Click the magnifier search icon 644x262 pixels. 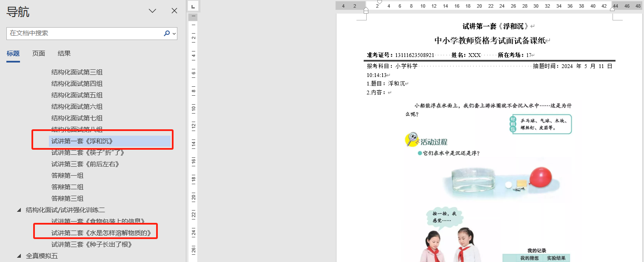167,33
